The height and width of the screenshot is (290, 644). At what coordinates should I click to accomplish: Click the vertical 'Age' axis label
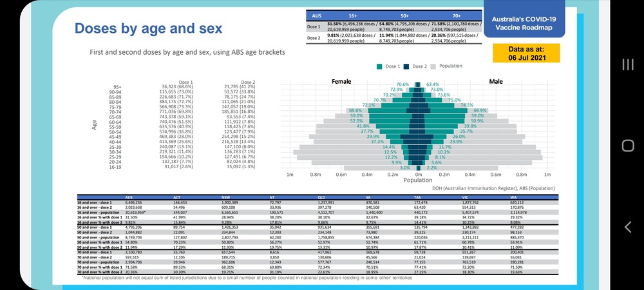(94, 123)
